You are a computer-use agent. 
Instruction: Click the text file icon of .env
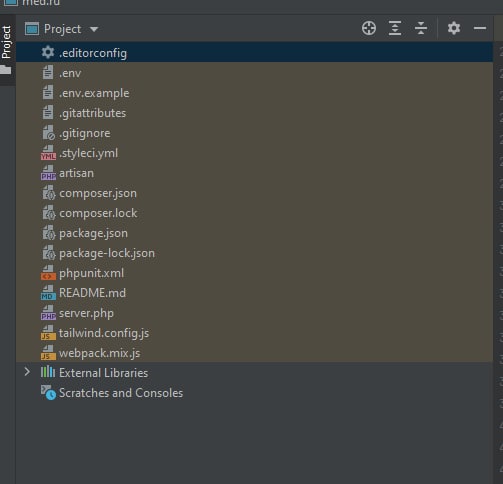coord(48,72)
